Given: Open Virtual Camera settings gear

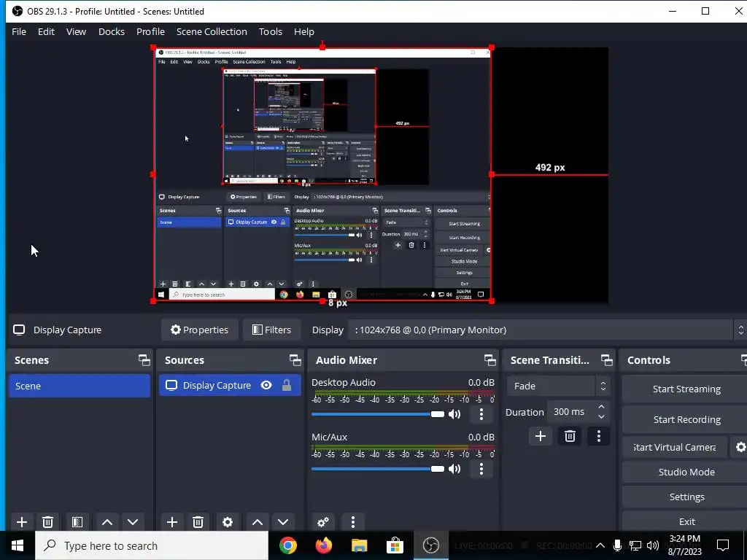Looking at the screenshot, I should click(740, 447).
